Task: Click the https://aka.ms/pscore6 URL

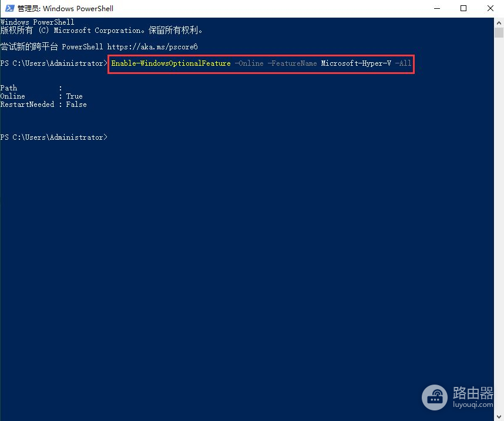Action: [x=152, y=47]
